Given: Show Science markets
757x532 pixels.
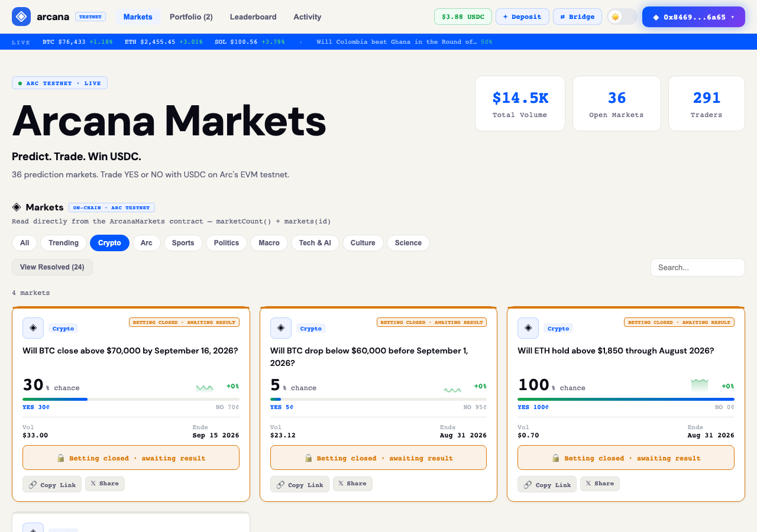Looking at the screenshot, I should [x=408, y=243].
